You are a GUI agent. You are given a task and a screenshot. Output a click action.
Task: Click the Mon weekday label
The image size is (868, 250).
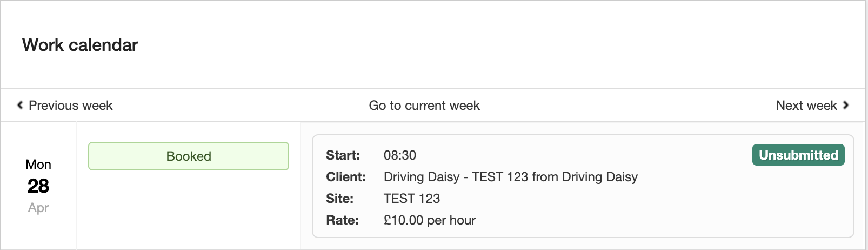tap(38, 165)
